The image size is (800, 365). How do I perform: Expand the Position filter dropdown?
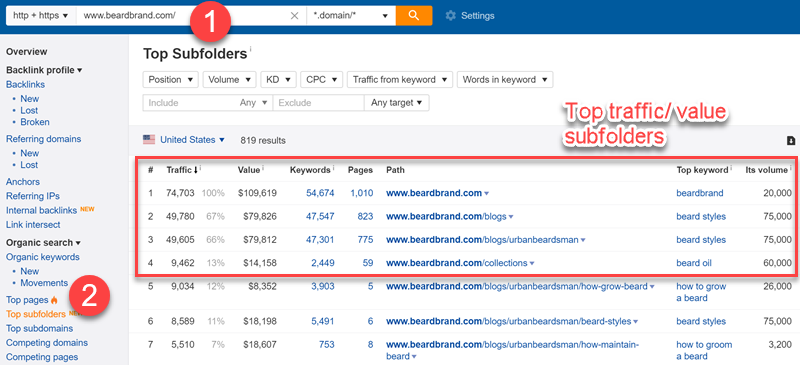pos(170,80)
